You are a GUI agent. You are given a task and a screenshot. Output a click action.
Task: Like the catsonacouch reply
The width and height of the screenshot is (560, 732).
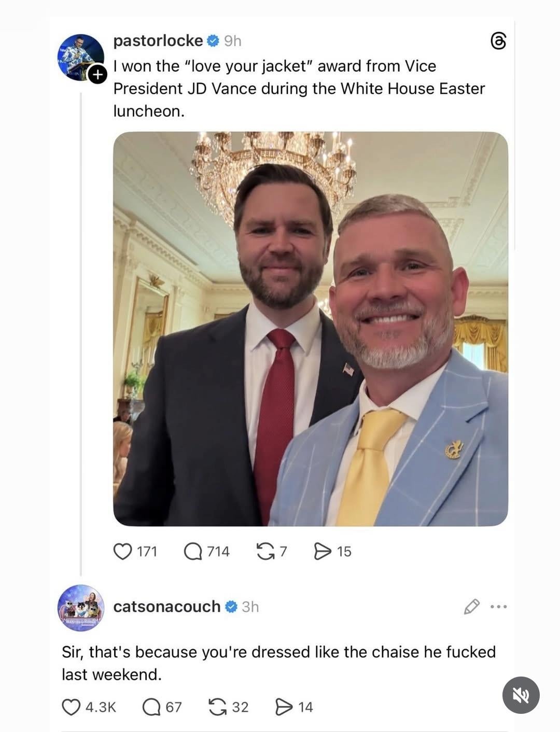(x=71, y=707)
